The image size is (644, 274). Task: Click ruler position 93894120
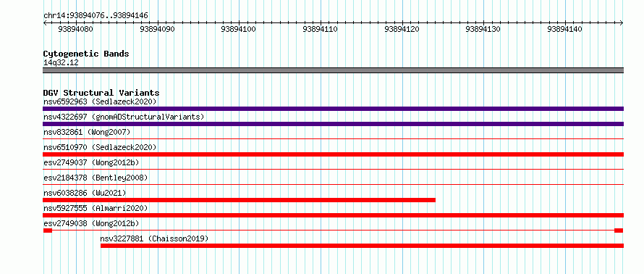point(402,29)
